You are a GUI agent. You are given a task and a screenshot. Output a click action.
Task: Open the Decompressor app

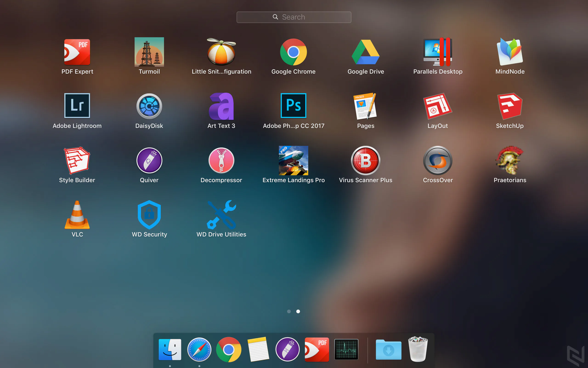[221, 160]
